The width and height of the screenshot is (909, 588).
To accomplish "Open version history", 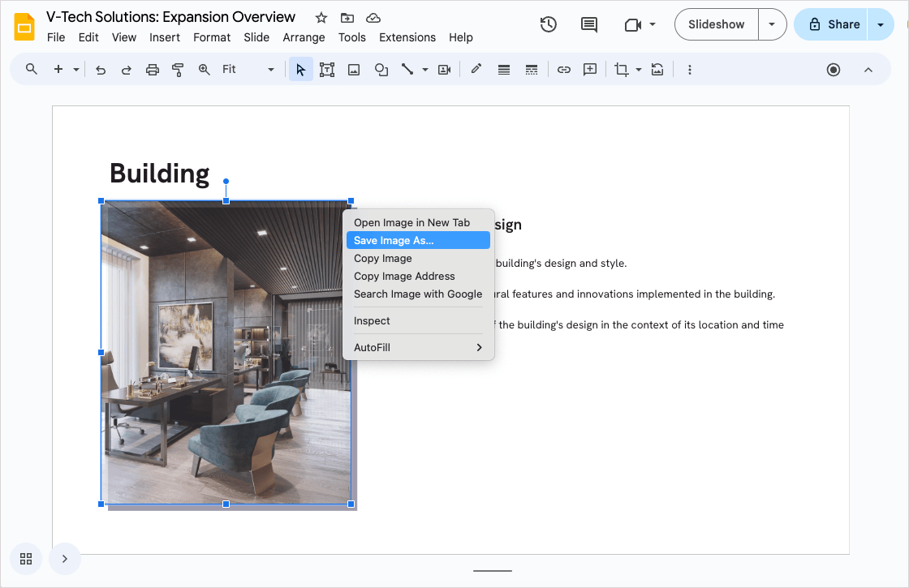I will [x=548, y=24].
